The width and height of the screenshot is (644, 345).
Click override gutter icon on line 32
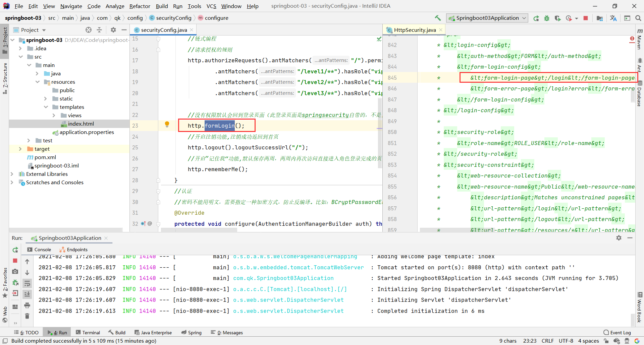coord(143,223)
